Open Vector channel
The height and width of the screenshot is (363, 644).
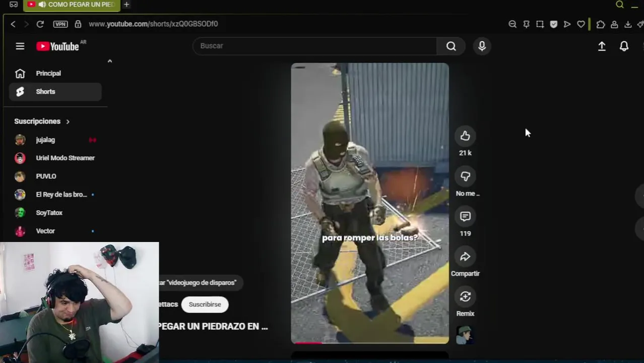coord(55,231)
